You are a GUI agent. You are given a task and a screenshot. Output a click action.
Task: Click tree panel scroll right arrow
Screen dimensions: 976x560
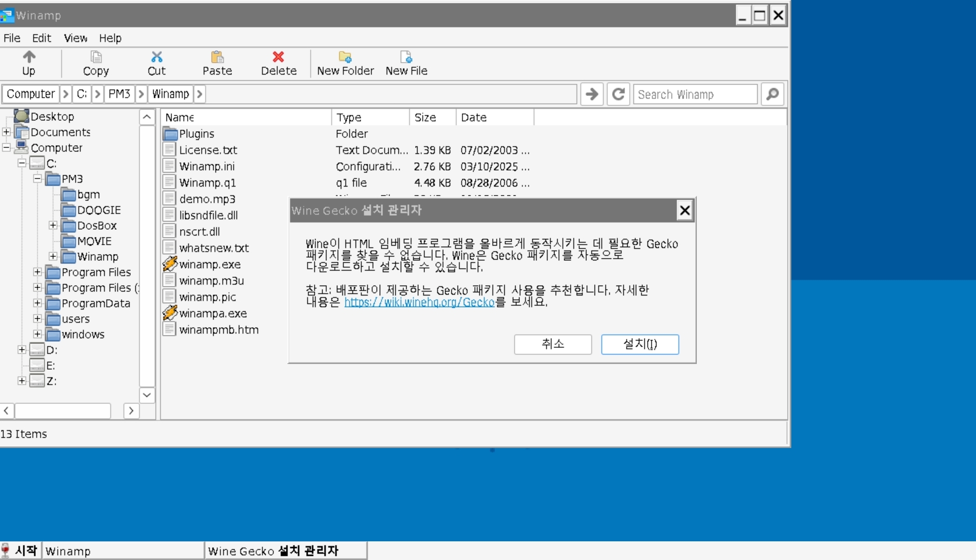[131, 411]
